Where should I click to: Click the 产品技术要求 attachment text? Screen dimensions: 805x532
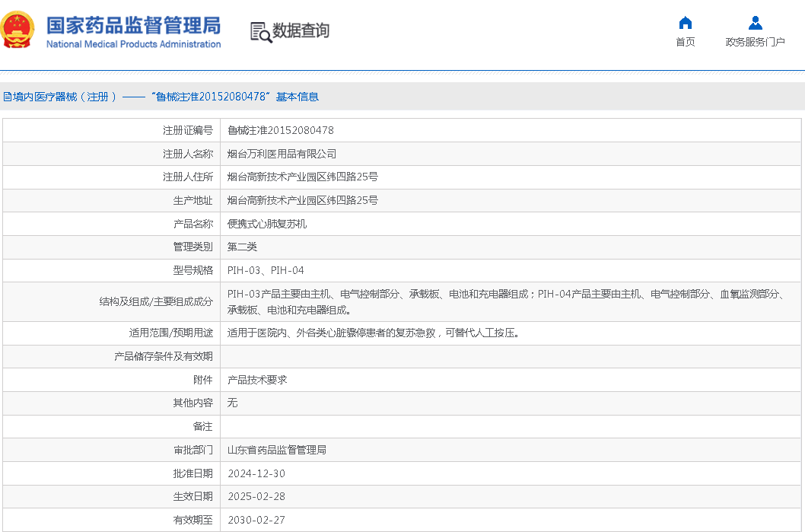[257, 380]
